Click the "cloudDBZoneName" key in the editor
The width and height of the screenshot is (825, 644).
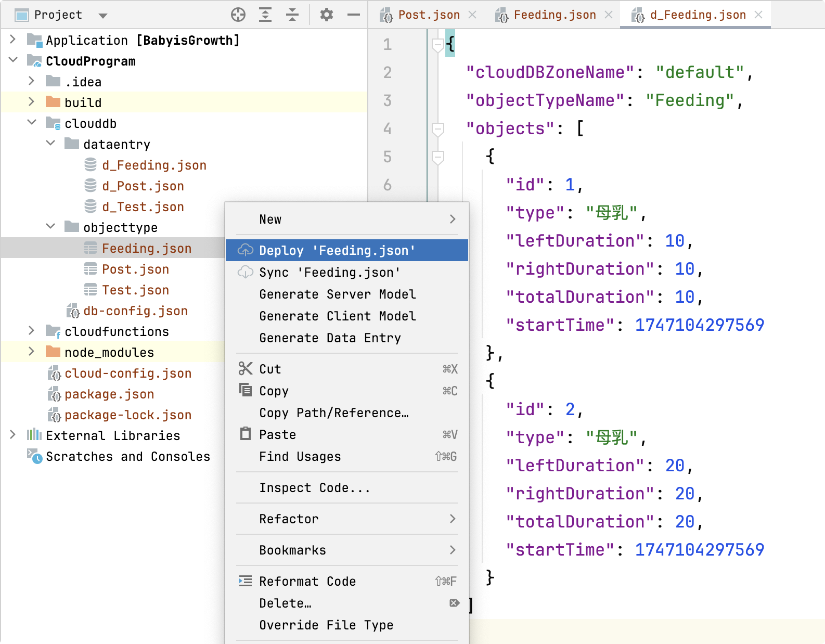coord(550,72)
